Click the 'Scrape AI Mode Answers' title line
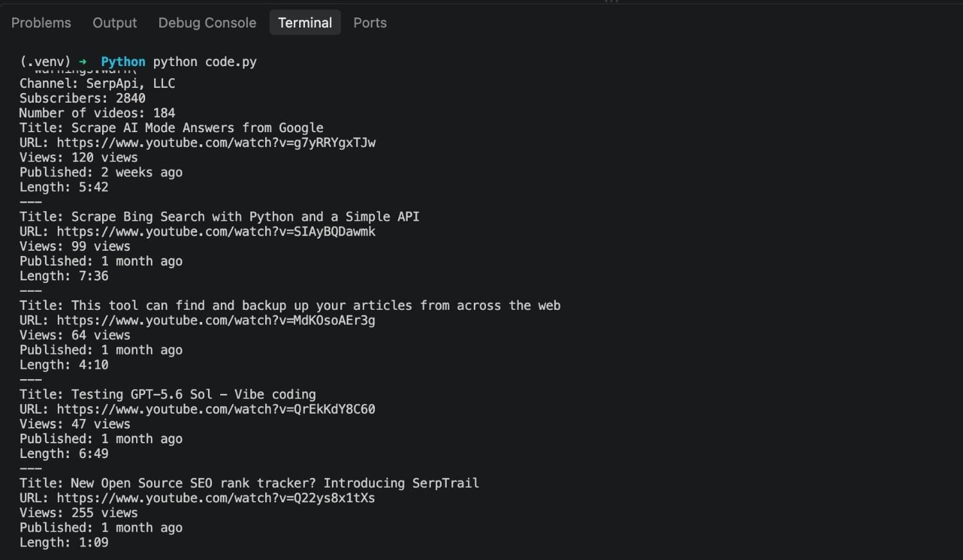The height and width of the screenshot is (560, 963). click(171, 128)
